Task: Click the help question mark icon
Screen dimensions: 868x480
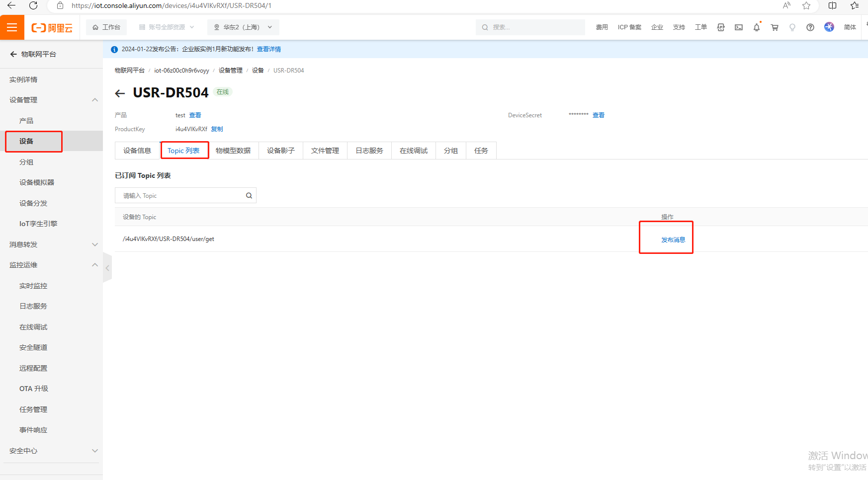Action: (810, 27)
